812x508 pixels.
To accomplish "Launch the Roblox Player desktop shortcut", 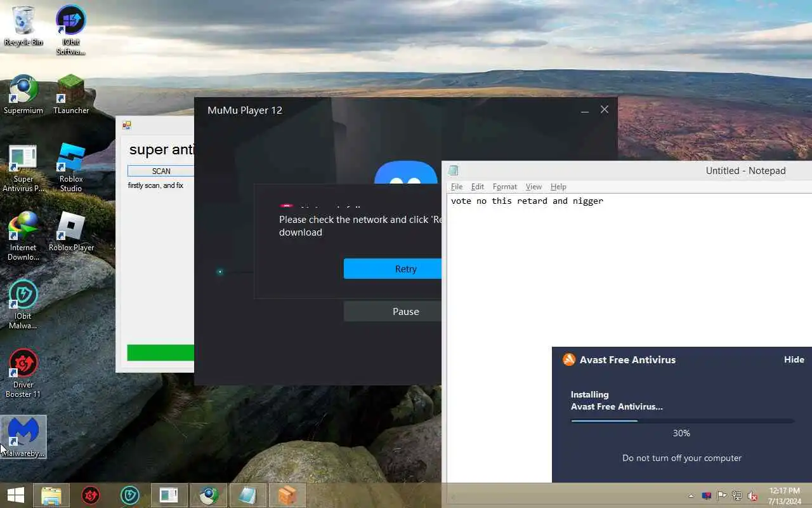I will (x=71, y=232).
